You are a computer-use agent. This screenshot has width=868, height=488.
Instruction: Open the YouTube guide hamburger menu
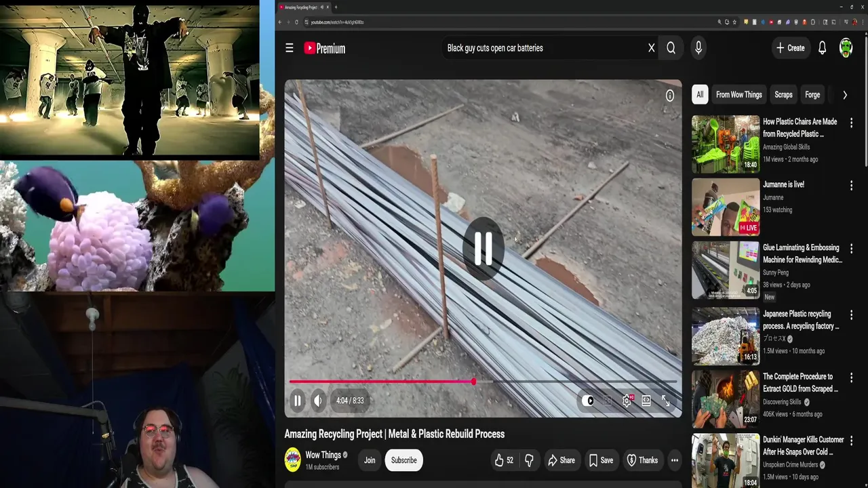tap(290, 48)
